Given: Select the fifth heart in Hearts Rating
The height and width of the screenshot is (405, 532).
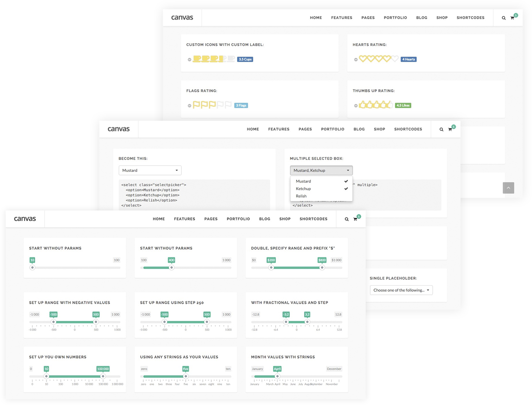Looking at the screenshot, I should (x=395, y=59).
